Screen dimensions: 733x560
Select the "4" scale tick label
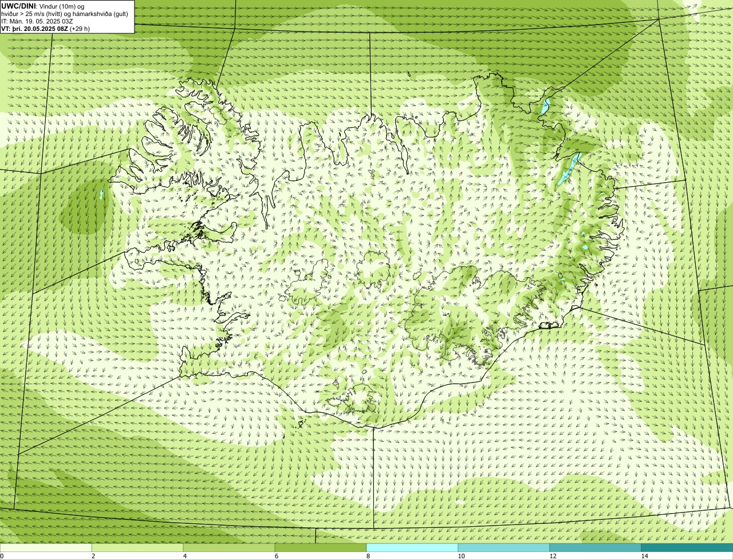(x=184, y=556)
